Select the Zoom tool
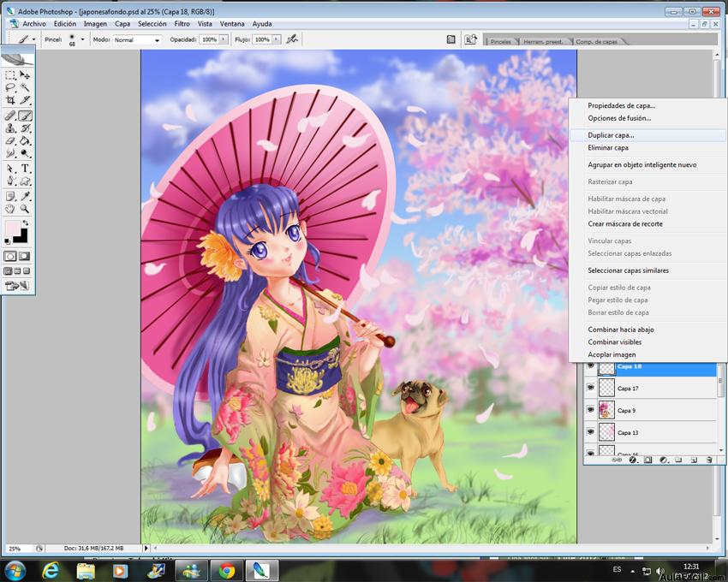Image resolution: width=728 pixels, height=582 pixels. click(x=25, y=209)
